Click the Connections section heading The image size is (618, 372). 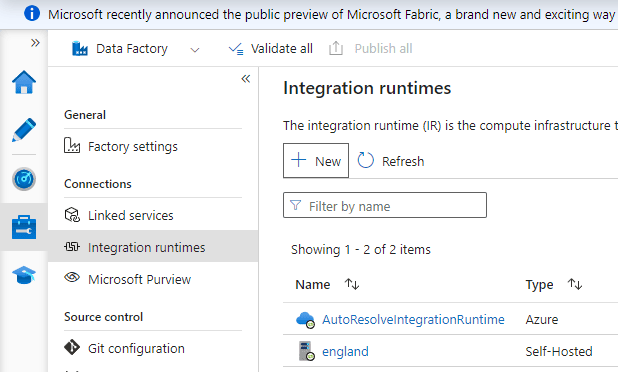[x=98, y=184]
